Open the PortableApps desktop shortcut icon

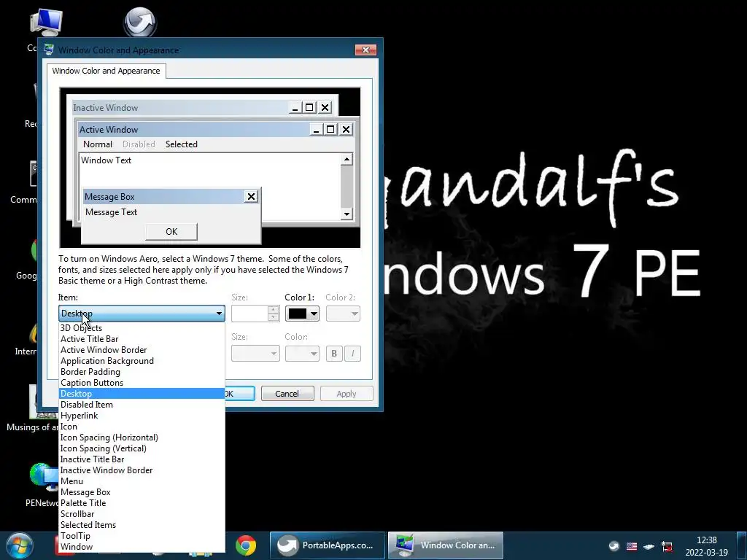point(140,22)
